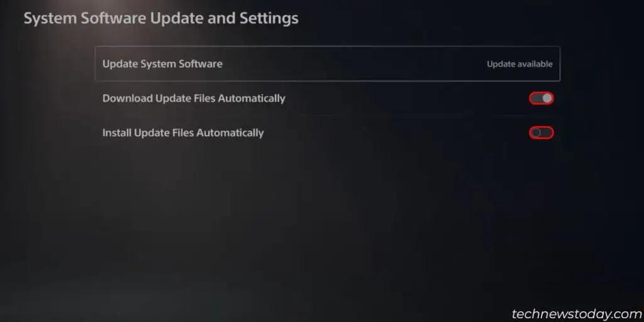Select the Download Update Files Automatically row
The width and height of the screenshot is (644, 322).
[327, 99]
